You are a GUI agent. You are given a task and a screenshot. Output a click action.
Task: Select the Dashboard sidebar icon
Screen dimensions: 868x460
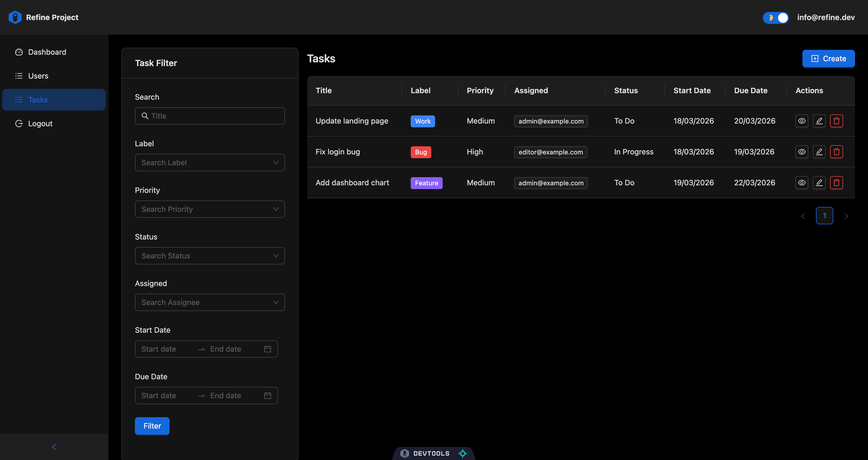pyautogui.click(x=19, y=52)
